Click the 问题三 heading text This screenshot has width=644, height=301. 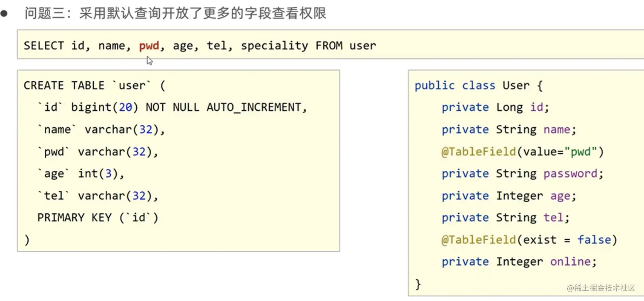coord(175,13)
